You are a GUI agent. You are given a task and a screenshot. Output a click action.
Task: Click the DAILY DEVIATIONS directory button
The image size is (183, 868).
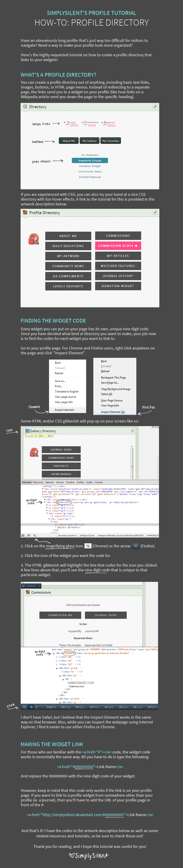[x=68, y=246]
